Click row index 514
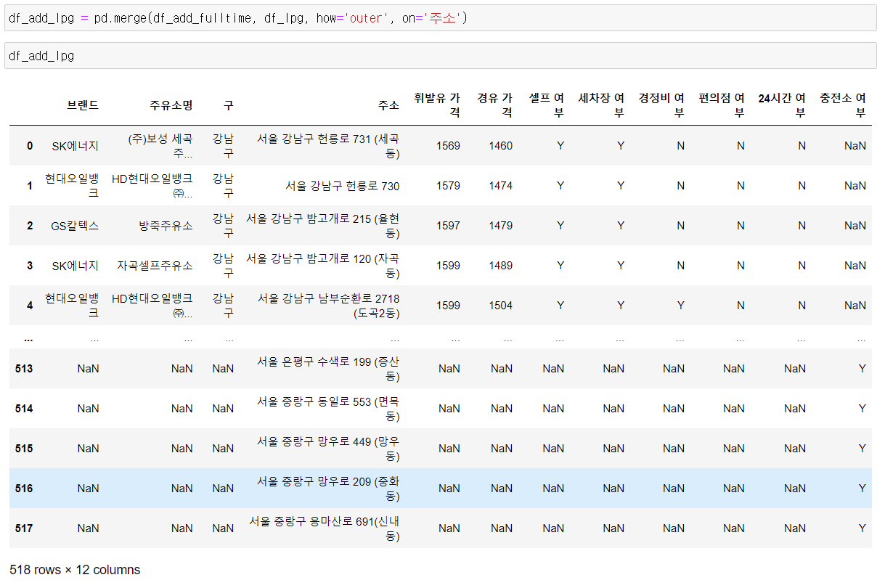The height and width of the screenshot is (588, 885). point(24,409)
